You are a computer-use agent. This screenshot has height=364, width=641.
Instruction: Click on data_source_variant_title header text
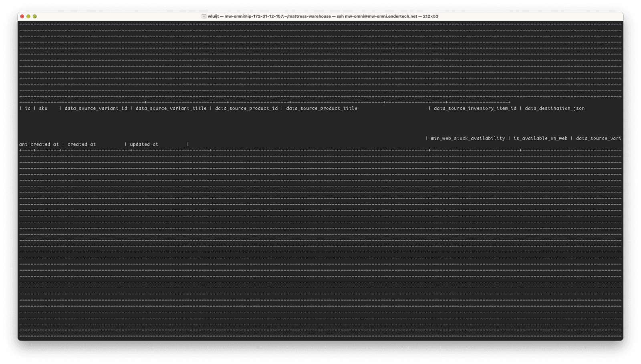[x=171, y=108]
